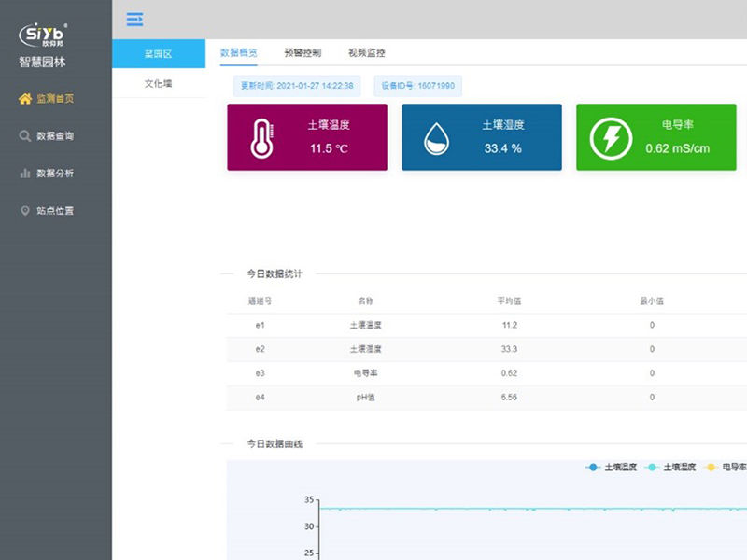Click the home icon beside 监测首页
The image size is (747, 560).
[25, 99]
